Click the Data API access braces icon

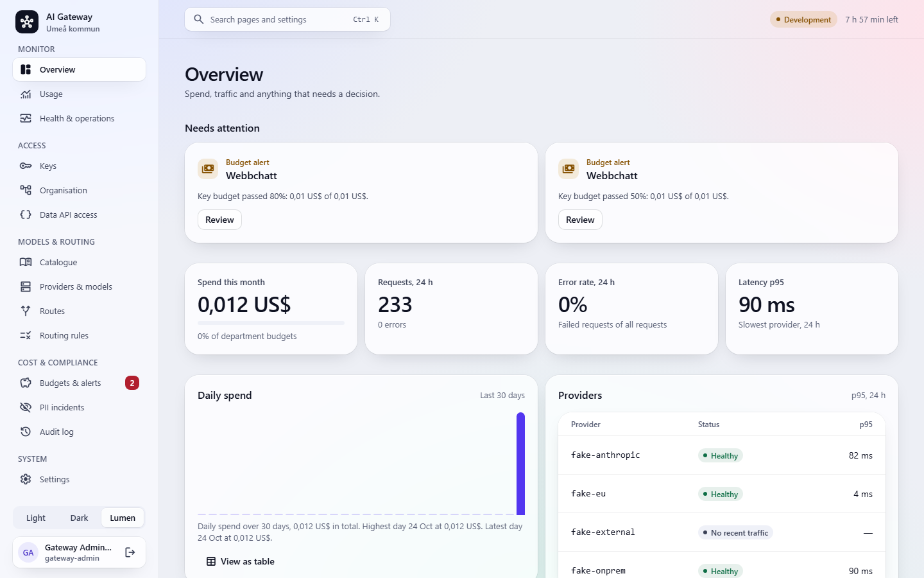pyautogui.click(x=26, y=215)
